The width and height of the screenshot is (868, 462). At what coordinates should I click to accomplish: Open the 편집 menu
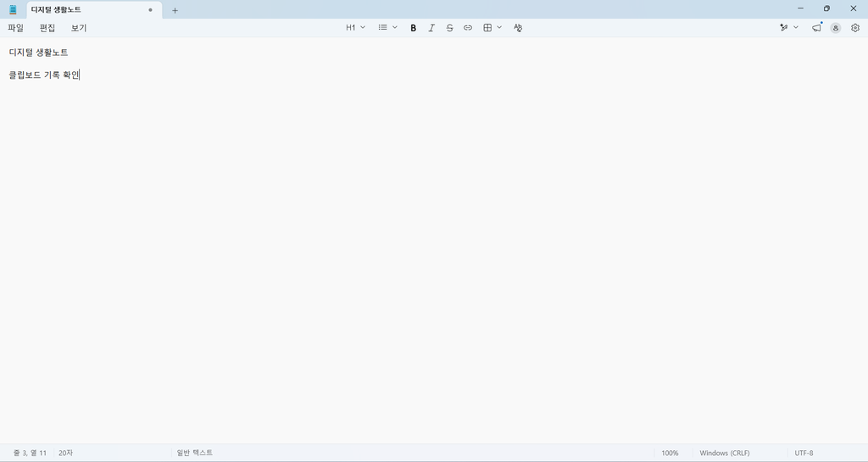tap(47, 28)
